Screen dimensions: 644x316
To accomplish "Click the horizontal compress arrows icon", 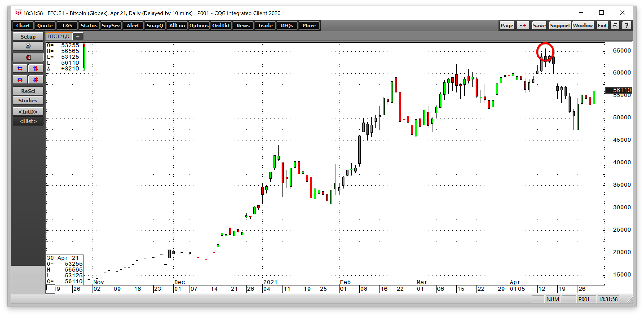I will coord(20,80).
